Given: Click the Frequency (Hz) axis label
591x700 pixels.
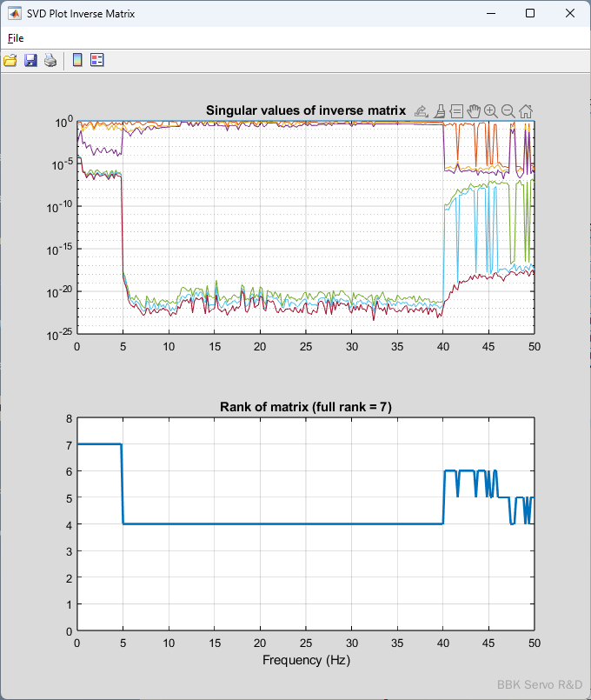Looking at the screenshot, I should (x=306, y=660).
